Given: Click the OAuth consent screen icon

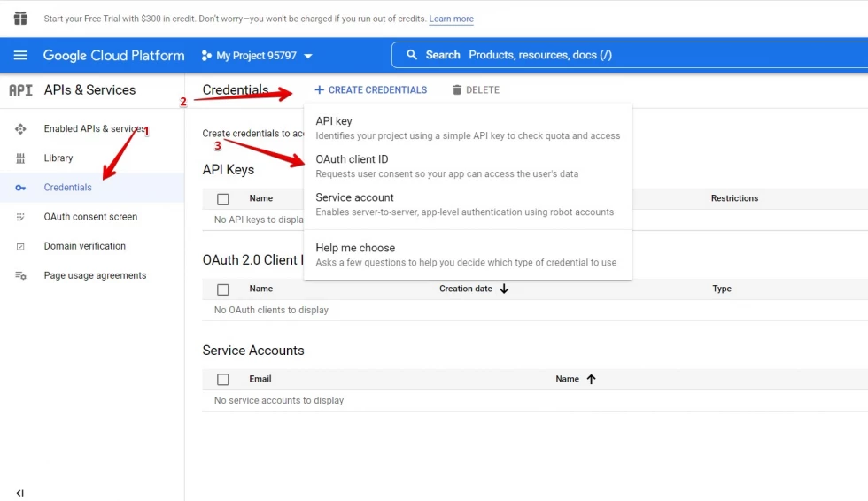Looking at the screenshot, I should click(x=20, y=217).
